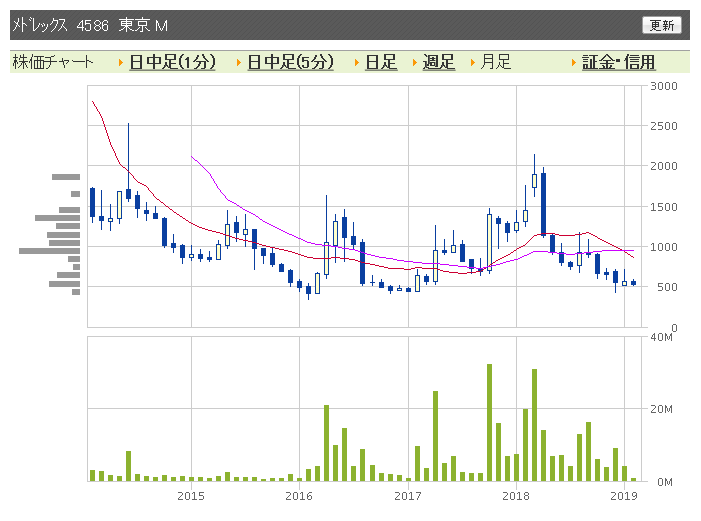Click the tallest volume bar in late 2017
This screenshot has height=521, width=701.
pyautogui.click(x=490, y=423)
